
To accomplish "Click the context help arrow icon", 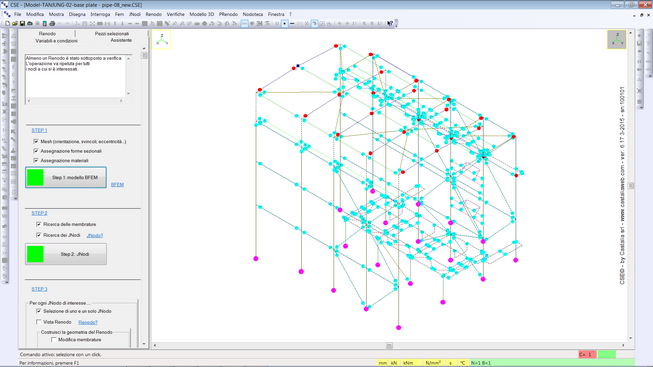I will tap(390, 24).
